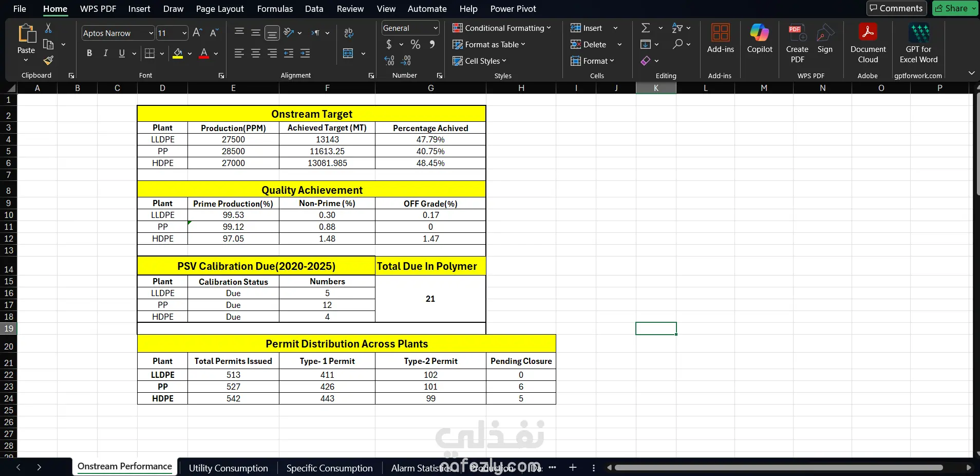Click the Sign pen icon
980x476 pixels.
(825, 39)
